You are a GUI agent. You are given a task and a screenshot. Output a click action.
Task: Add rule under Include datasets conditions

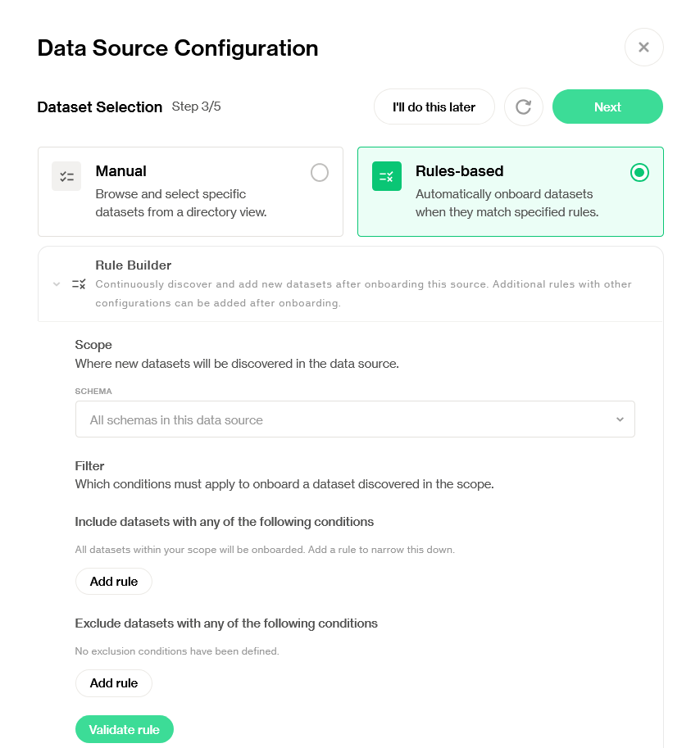pos(114,582)
